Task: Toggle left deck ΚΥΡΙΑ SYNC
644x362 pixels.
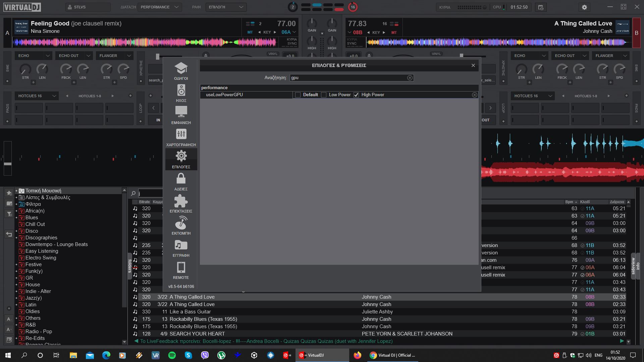Action: click(x=291, y=42)
